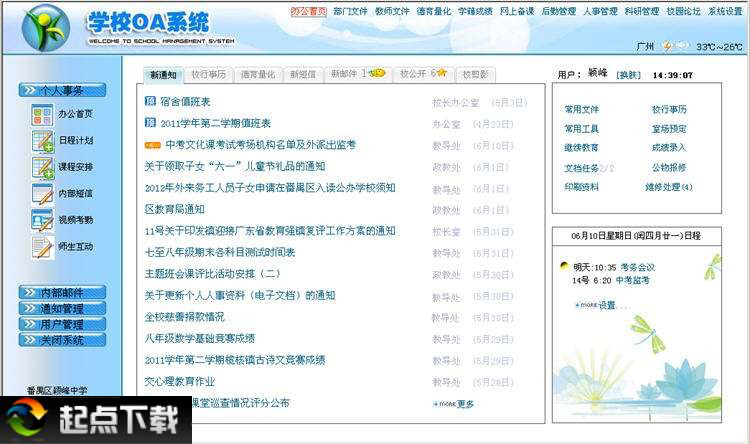This screenshot has width=750, height=444.
Task: Open 办公首页 in top menu
Action: pos(309,11)
